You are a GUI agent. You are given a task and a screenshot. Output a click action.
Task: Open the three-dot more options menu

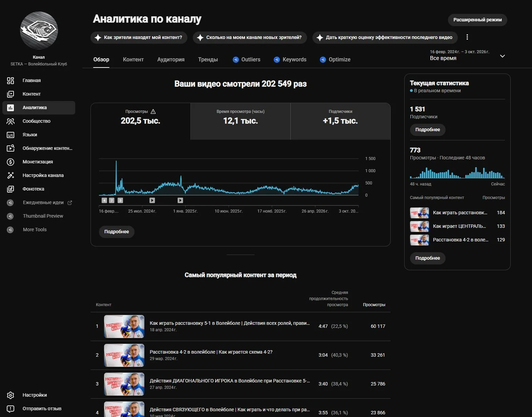pos(467,37)
